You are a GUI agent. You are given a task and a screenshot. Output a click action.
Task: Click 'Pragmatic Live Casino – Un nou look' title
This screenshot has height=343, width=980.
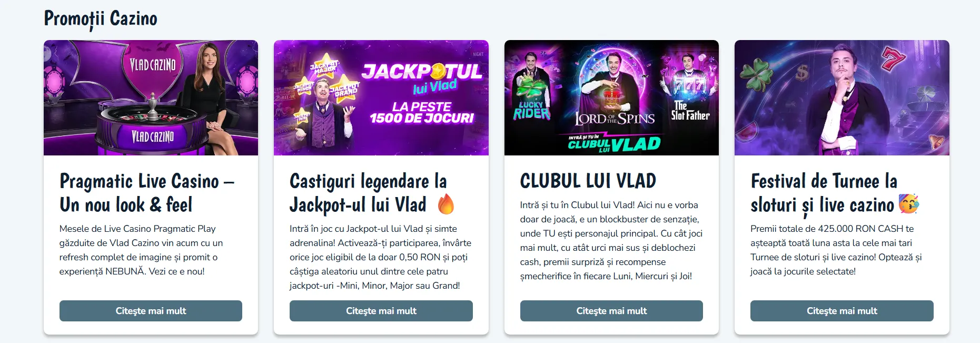147,193
